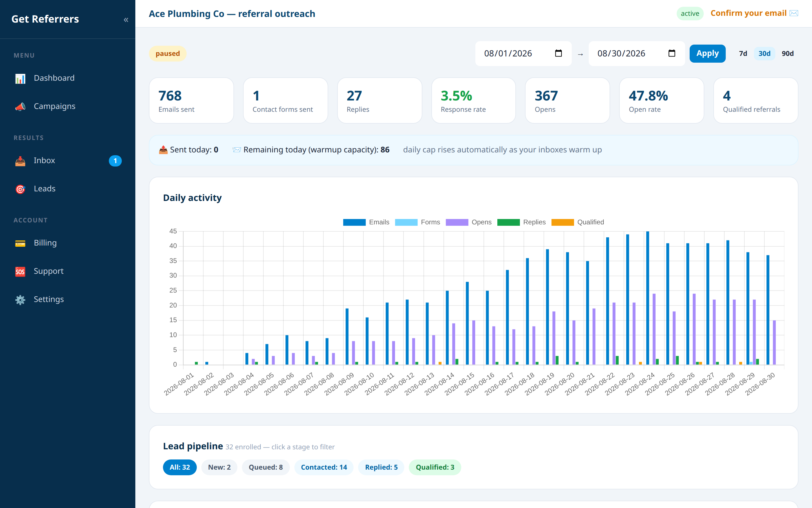Open the end date calendar picker icon
Viewport: 812px width, 508px height.
[672, 53]
